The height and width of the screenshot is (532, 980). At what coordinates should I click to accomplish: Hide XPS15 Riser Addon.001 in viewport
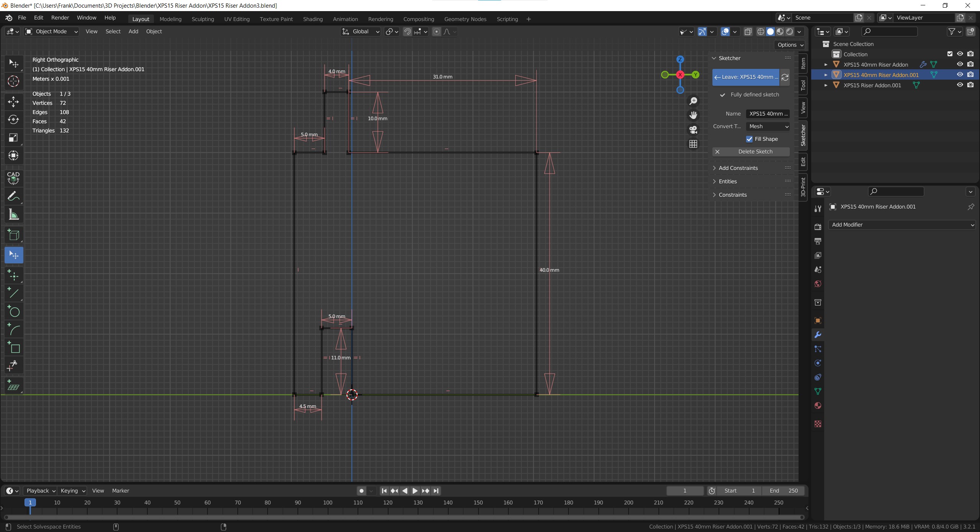[x=960, y=85]
